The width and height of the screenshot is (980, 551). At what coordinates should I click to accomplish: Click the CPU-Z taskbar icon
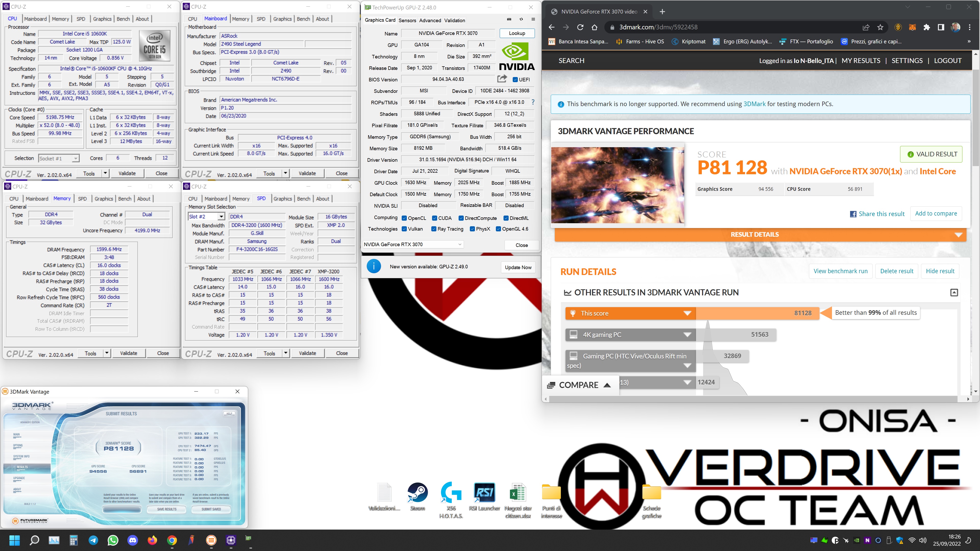(230, 540)
